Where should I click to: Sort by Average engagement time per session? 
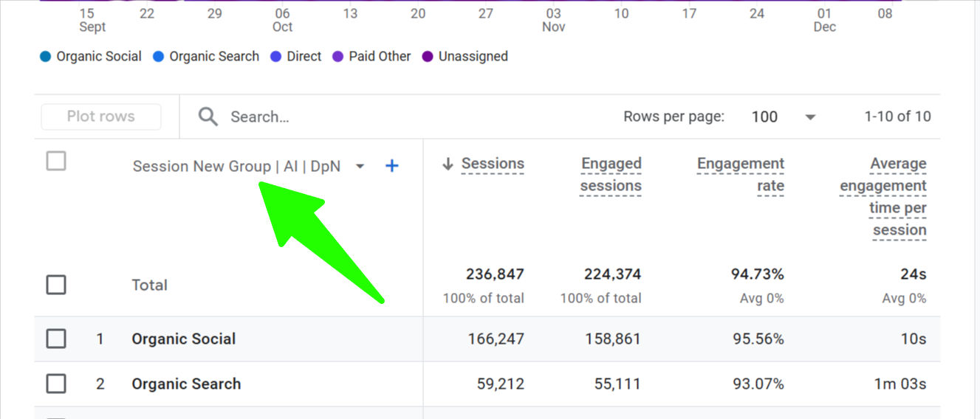[883, 197]
